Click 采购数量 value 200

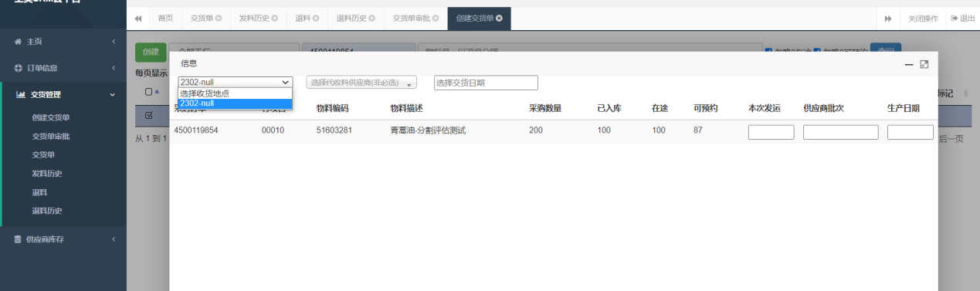point(536,130)
